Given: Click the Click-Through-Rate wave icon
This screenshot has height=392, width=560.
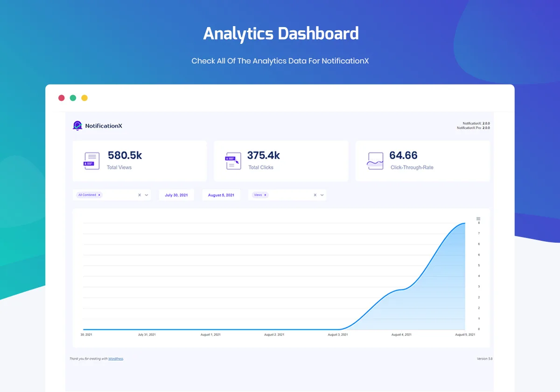Looking at the screenshot, I should point(375,161).
